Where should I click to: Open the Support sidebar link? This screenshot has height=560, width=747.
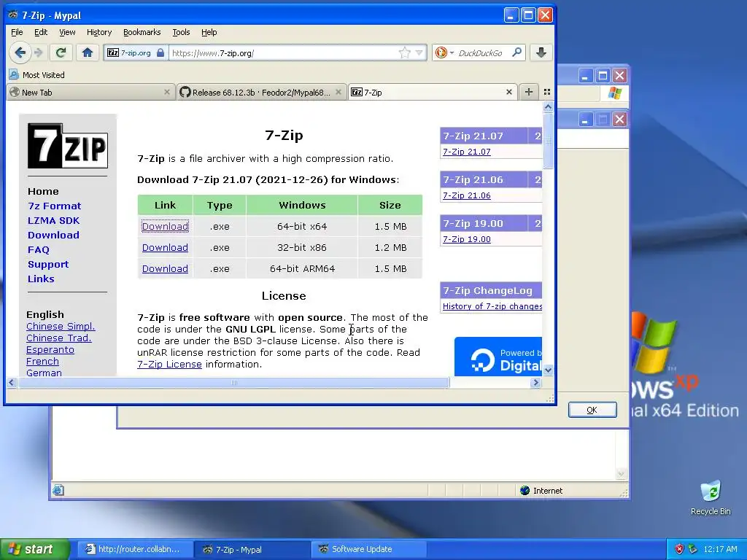pyautogui.click(x=48, y=264)
